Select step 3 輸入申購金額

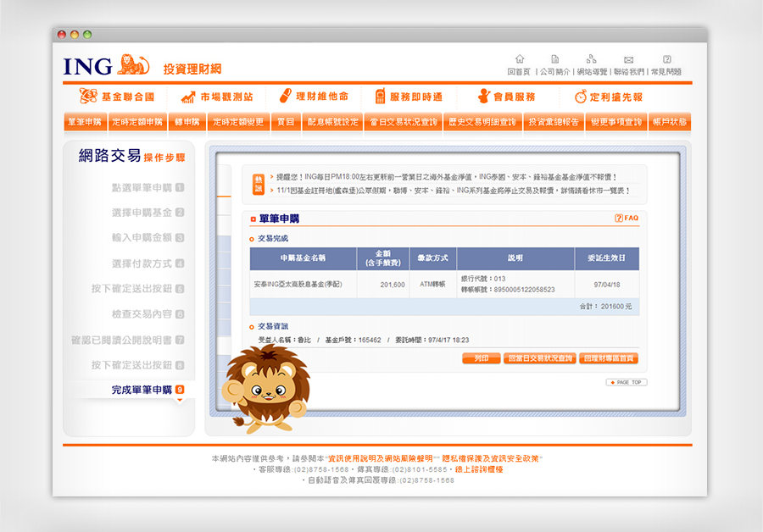tap(148, 238)
